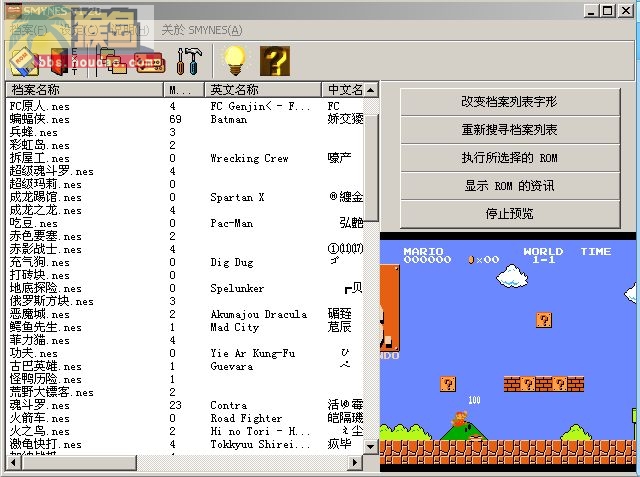Select 成龙之龙.nes in the file list
This screenshot has height=477, width=640.
(x=46, y=211)
